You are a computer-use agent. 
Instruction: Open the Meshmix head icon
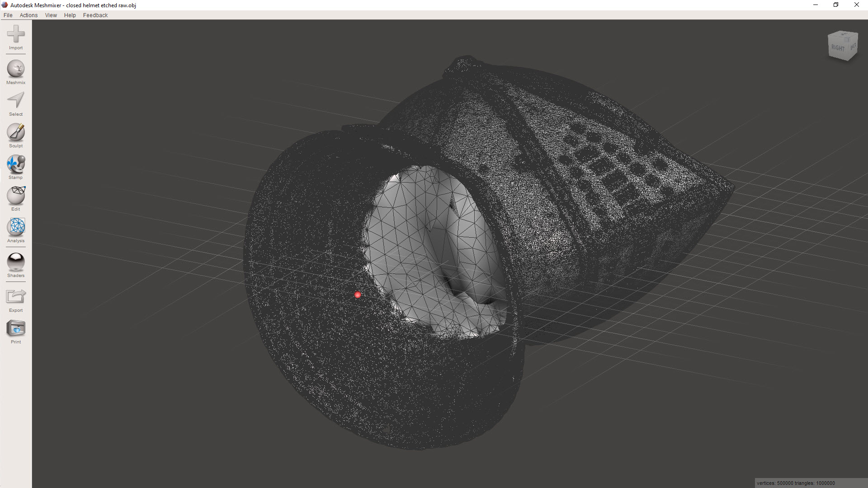16,70
